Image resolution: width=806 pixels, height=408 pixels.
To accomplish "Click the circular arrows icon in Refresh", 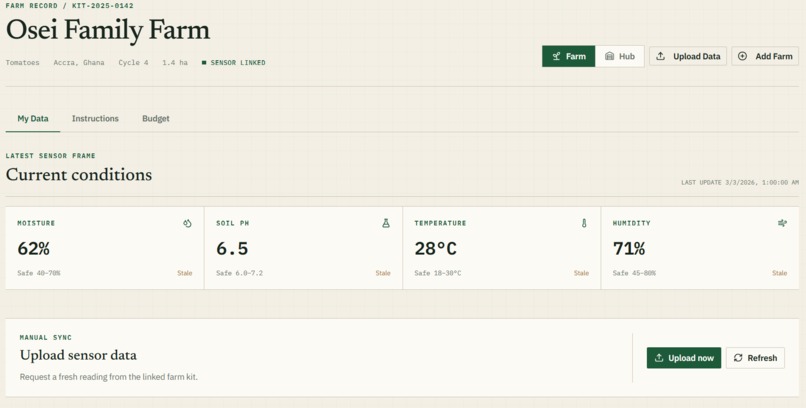I will (x=738, y=358).
